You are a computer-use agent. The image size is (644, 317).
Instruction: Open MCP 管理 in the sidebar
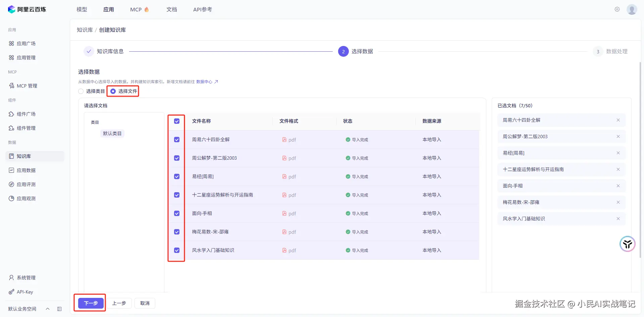click(27, 86)
